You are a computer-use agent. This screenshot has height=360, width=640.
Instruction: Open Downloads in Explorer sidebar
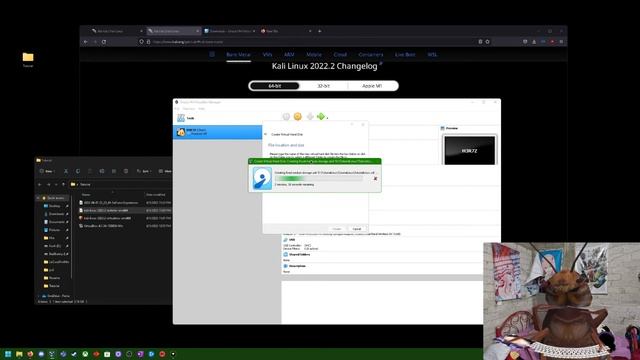(x=56, y=214)
